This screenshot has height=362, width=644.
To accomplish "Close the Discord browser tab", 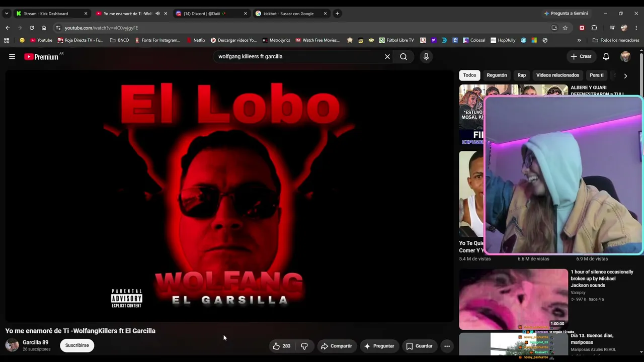I will [245, 14].
